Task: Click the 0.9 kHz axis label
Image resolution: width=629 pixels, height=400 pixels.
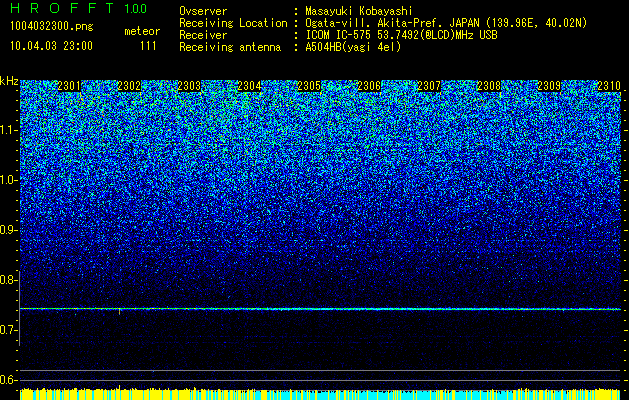Action: pyautogui.click(x=9, y=230)
